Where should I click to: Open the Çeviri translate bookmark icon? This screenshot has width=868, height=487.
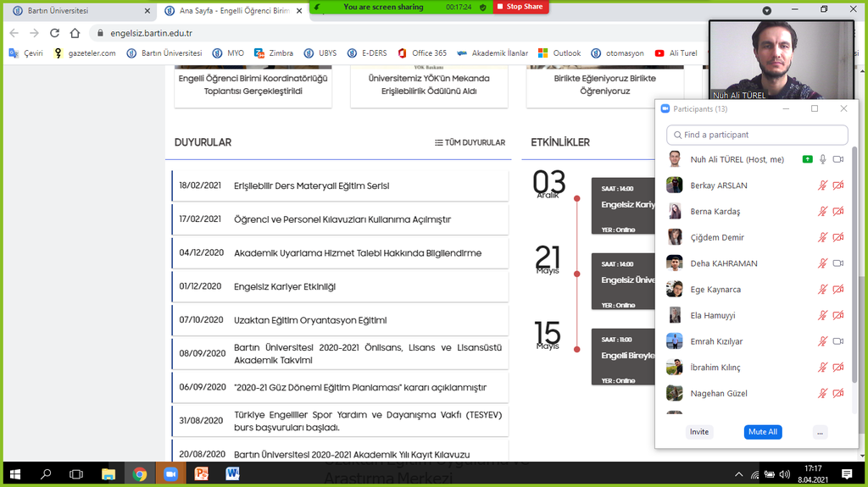pyautogui.click(x=14, y=53)
